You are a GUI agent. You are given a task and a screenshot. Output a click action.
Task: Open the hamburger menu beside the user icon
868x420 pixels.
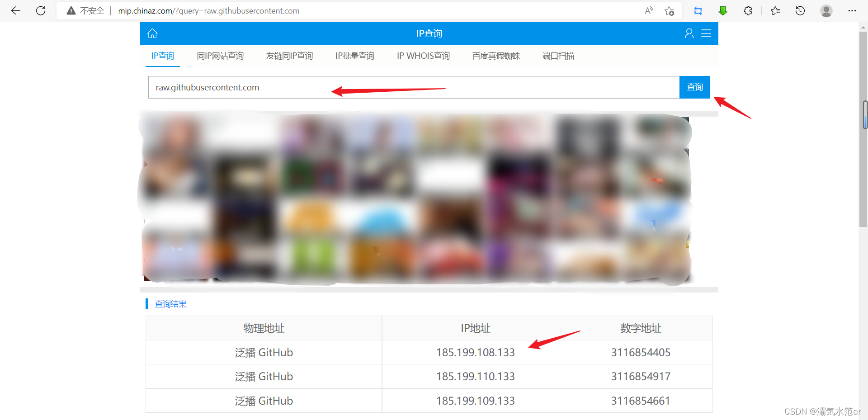point(707,33)
